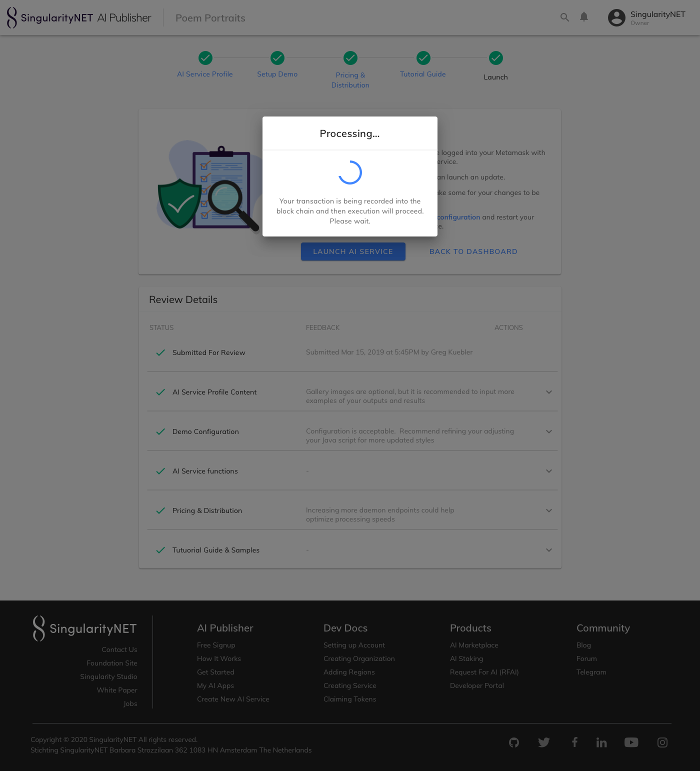Open Creating Organization docs link
Viewport: 700px width, 771px height.
[359, 658]
